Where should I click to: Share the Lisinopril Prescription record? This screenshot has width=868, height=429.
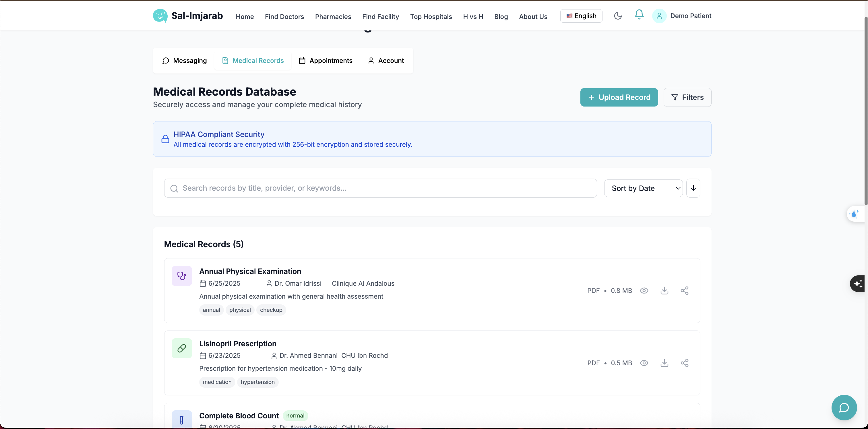point(684,363)
